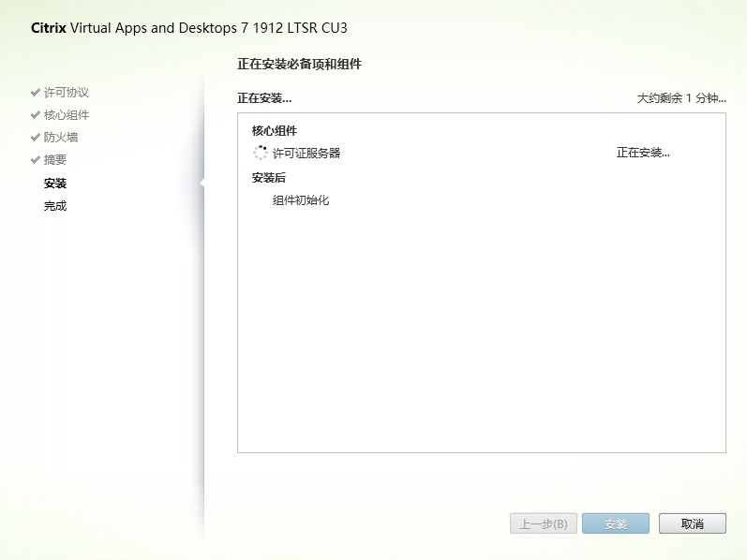Click the checkmark icon beside 摘要

point(36,160)
